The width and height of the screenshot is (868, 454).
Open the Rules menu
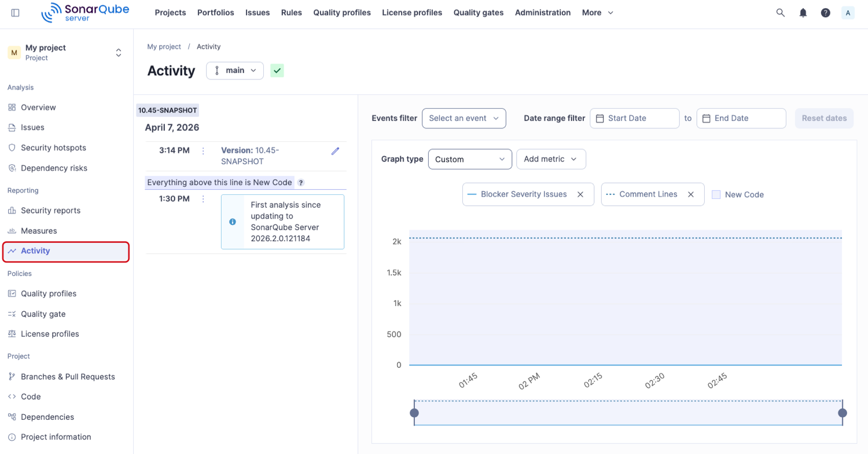click(x=292, y=13)
